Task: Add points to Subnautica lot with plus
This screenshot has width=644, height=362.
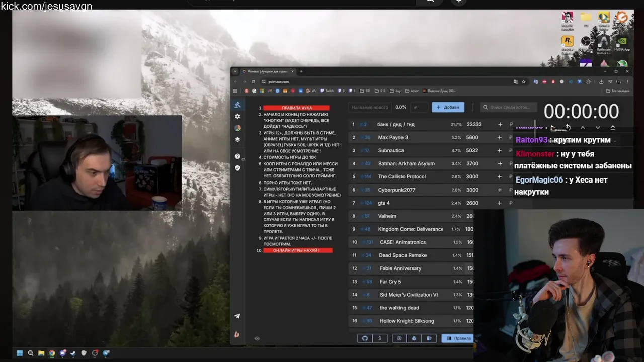Action: [500, 150]
